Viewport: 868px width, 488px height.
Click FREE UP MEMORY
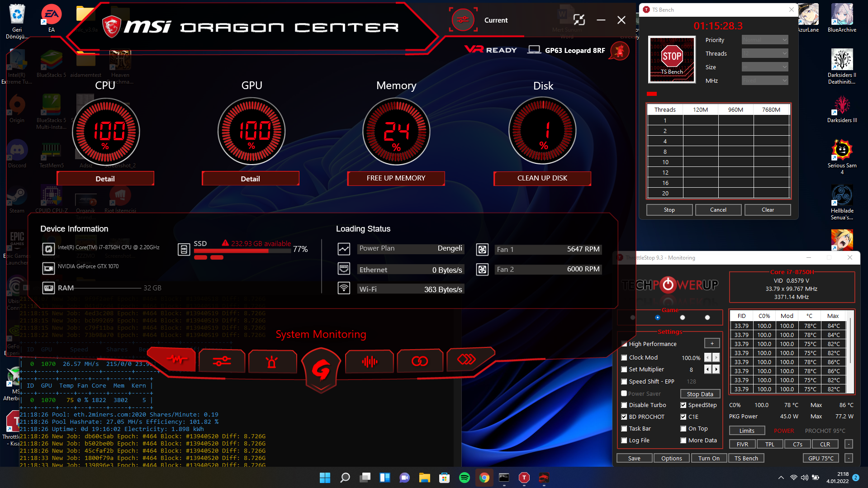[396, 178]
